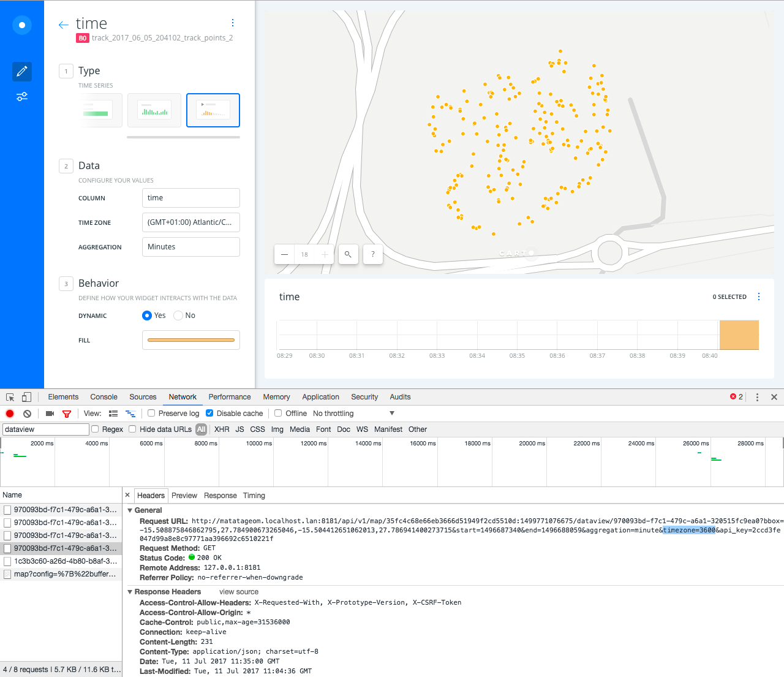Open the Aggregation Minutes dropdown
The width and height of the screenshot is (784, 677).
pyautogui.click(x=191, y=247)
